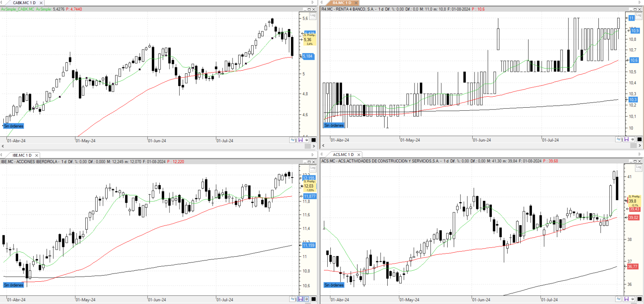Click 01-May-24 date marker on ACS.MC axis
The image size is (644, 304).
410,300
